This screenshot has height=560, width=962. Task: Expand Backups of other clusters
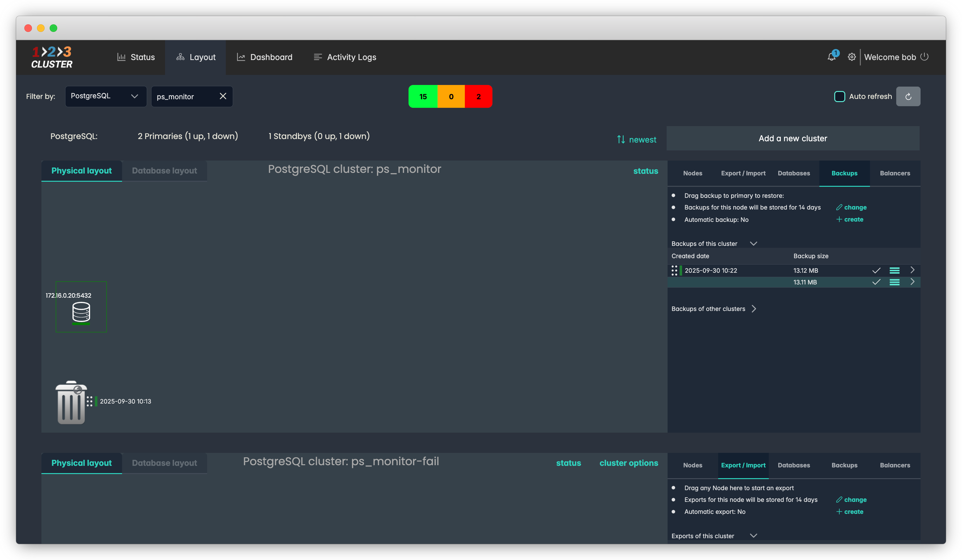pyautogui.click(x=754, y=309)
